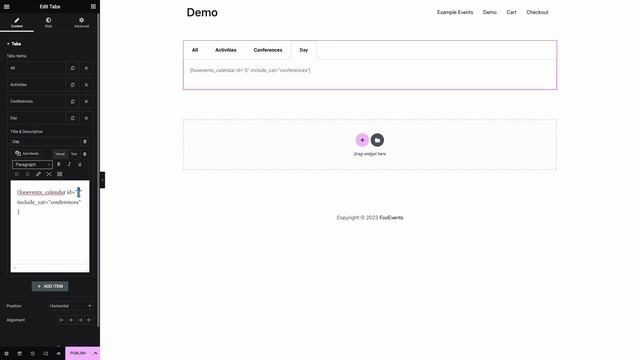The height and width of the screenshot is (360, 640).
Task: Click the Publish button
Action: point(78,353)
